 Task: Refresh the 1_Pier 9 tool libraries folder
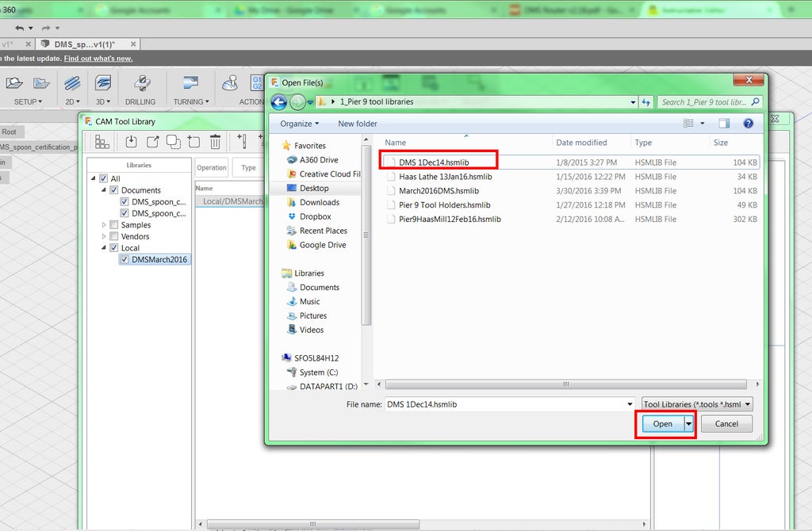645,102
